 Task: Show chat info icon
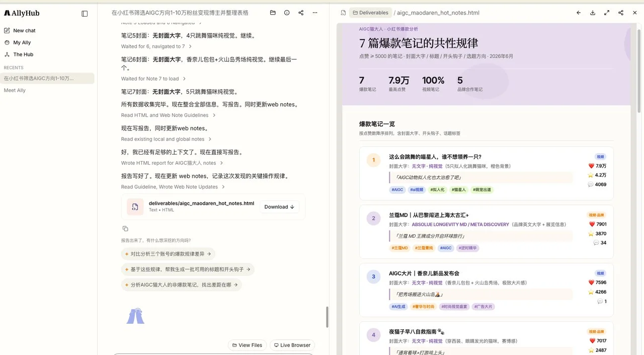tap(287, 13)
